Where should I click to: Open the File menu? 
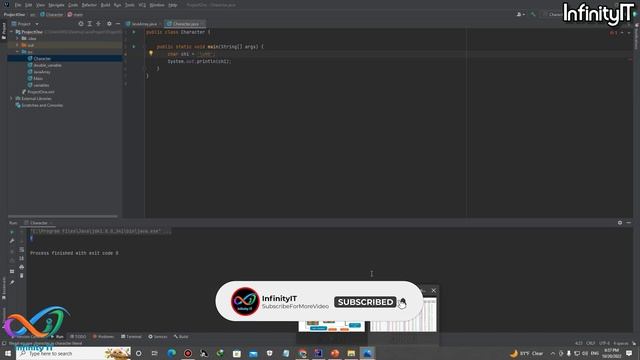tap(18, 5)
